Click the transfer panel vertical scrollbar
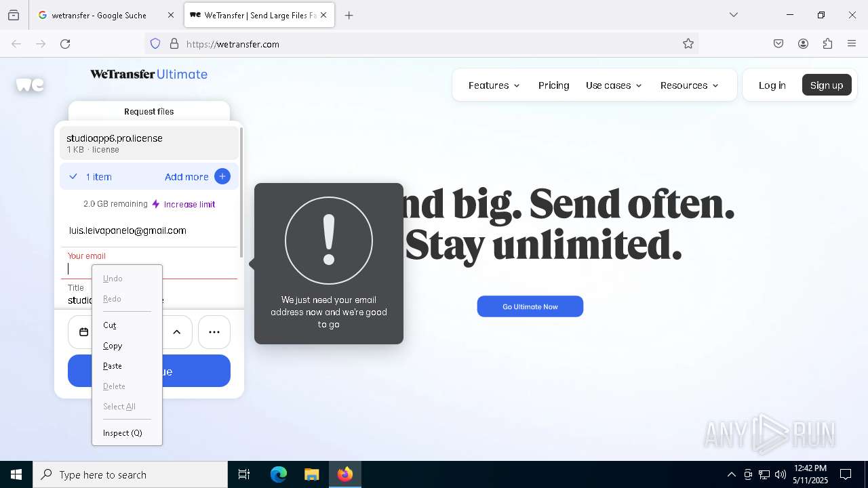Screen dimensions: 868x488 click(241, 192)
